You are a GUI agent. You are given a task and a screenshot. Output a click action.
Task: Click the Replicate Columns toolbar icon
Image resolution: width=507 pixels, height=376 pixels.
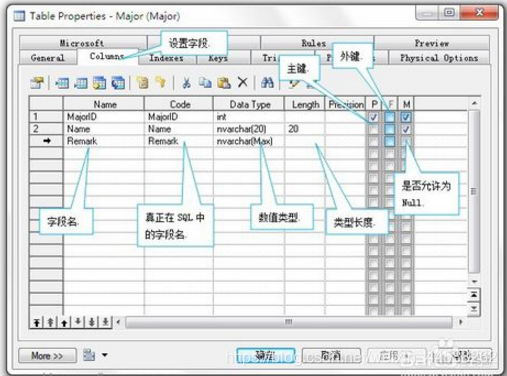point(118,83)
